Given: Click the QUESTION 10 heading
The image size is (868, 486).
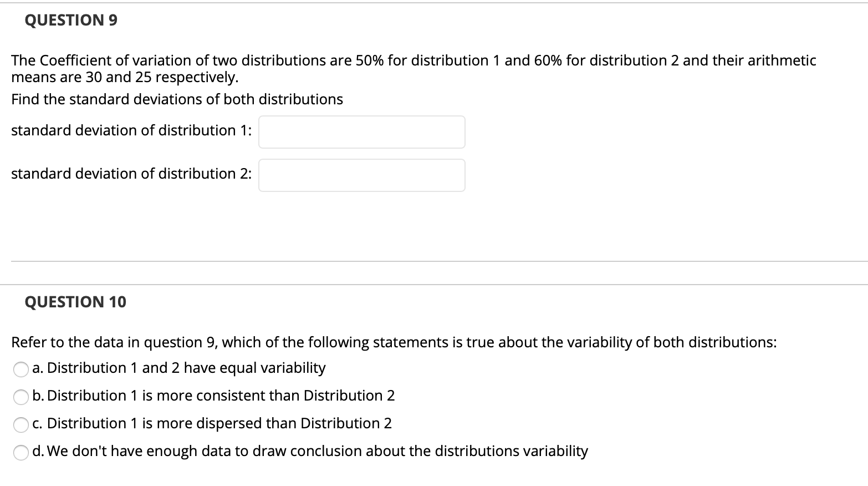Looking at the screenshot, I should coord(75,302).
